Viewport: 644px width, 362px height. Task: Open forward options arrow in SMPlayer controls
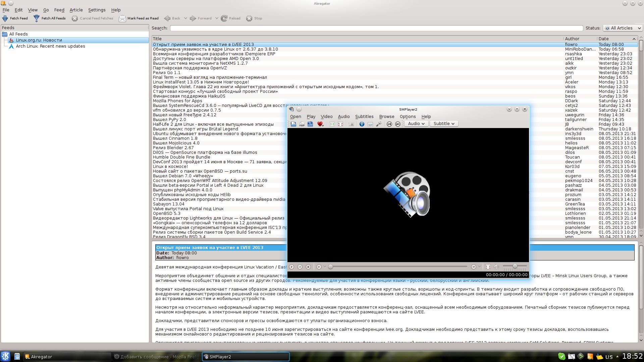pyautogui.click(x=479, y=267)
